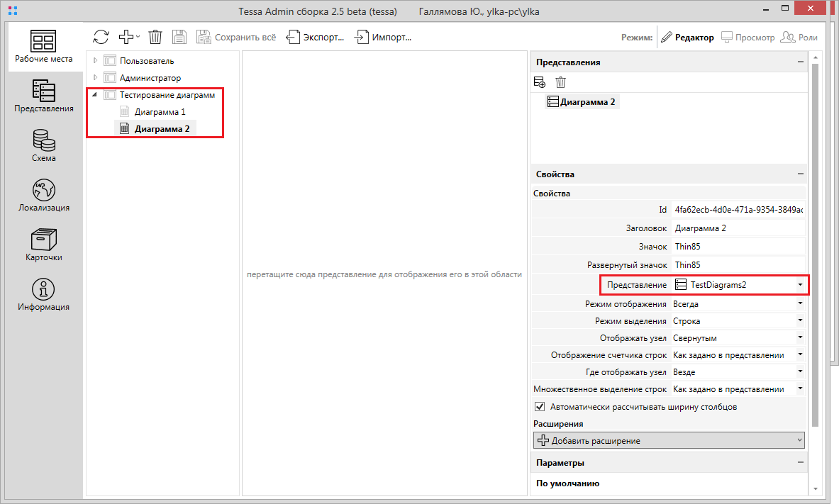Screen dimensions: 839x504
Task: Open the Информация sidebar section
Action: tap(44, 294)
